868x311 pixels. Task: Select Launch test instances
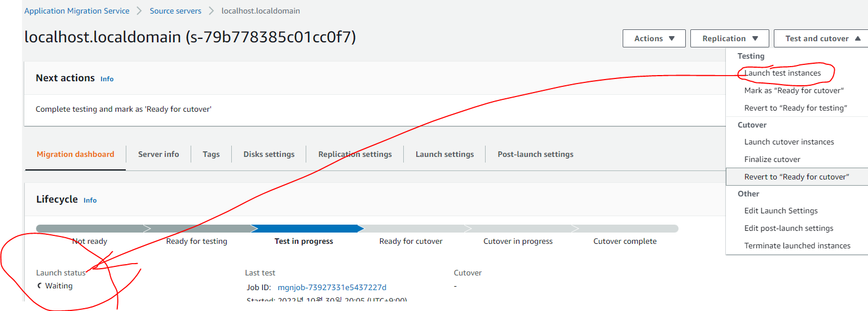(x=782, y=73)
